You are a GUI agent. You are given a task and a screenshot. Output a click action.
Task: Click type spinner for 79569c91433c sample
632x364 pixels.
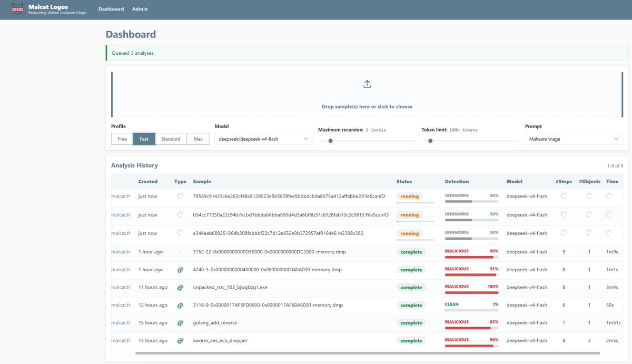click(x=180, y=196)
